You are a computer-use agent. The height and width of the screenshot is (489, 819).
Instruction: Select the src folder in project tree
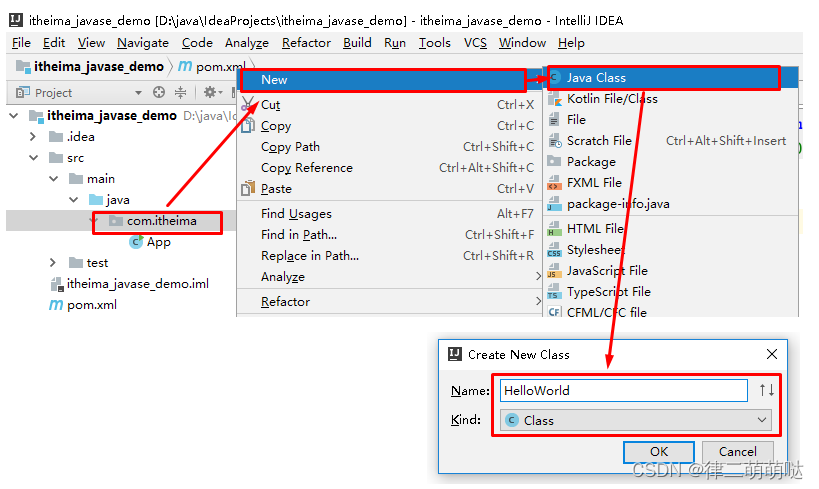66,158
